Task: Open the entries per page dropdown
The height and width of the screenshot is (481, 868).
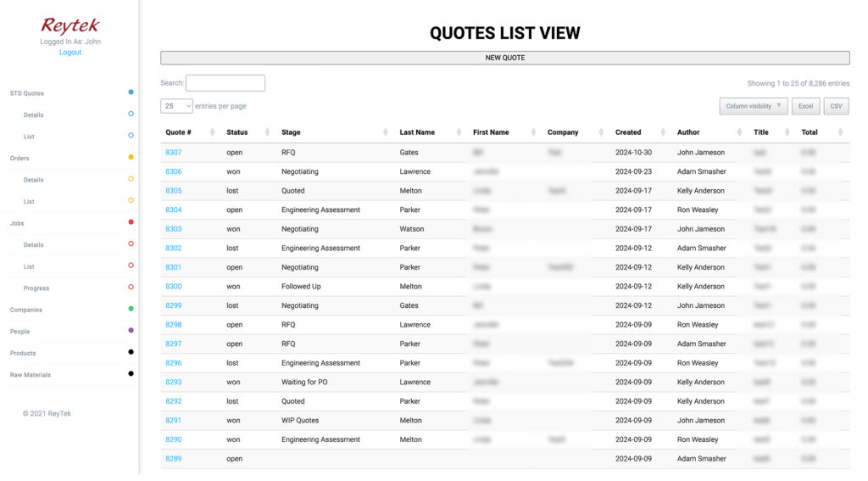Action: point(176,106)
